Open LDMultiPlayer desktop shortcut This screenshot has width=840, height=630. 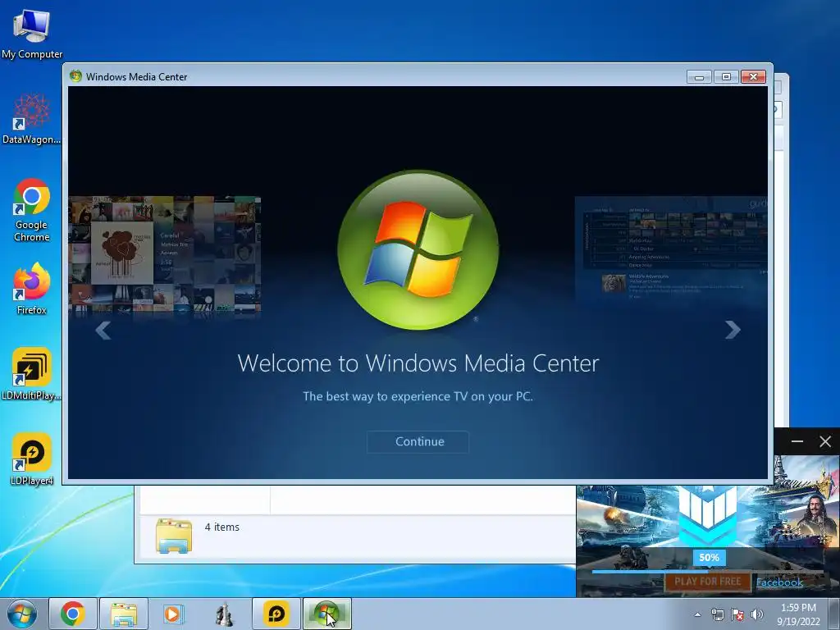tap(32, 374)
